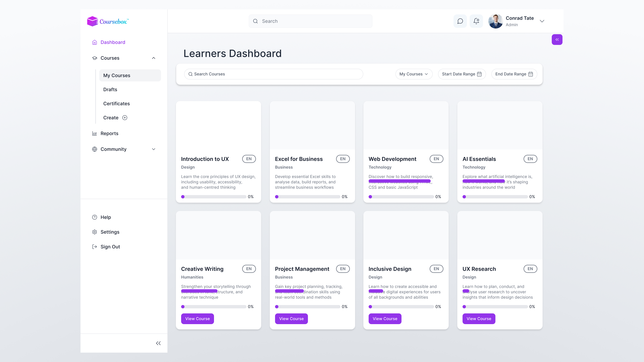Expand the Community sidebar section
Image resolution: width=644 pixels, height=362 pixels.
[153, 149]
